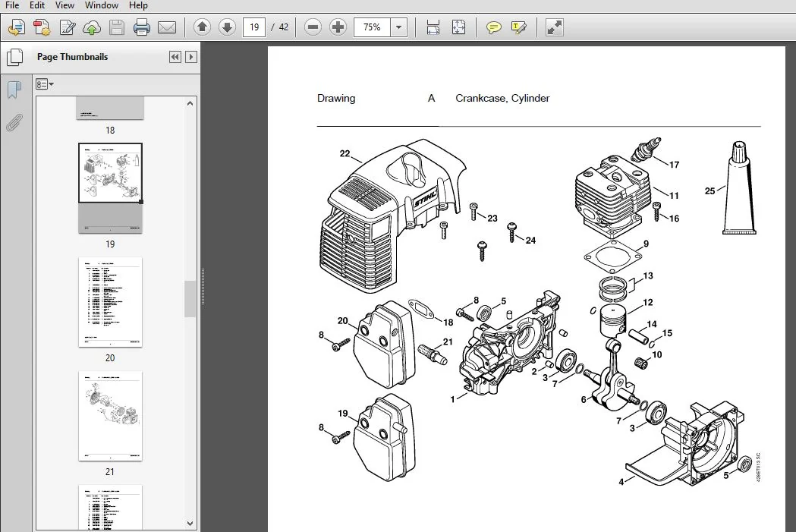Click the Edit document pencil icon

(67, 27)
